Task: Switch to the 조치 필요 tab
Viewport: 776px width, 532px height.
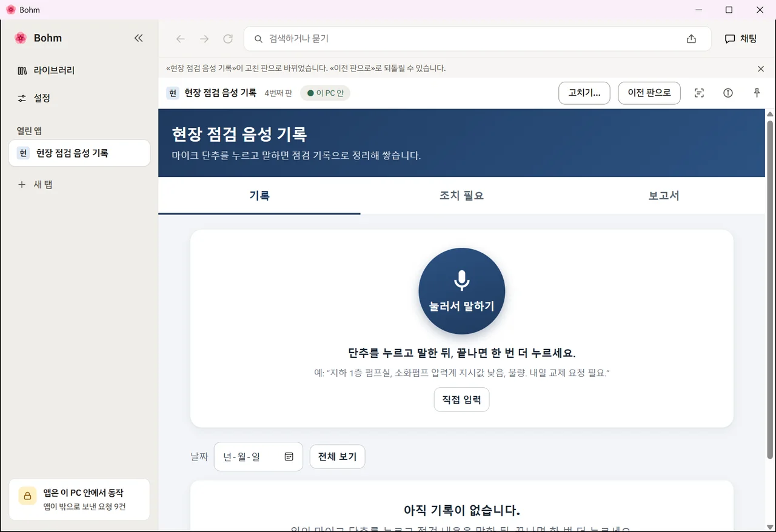Action: pyautogui.click(x=461, y=196)
